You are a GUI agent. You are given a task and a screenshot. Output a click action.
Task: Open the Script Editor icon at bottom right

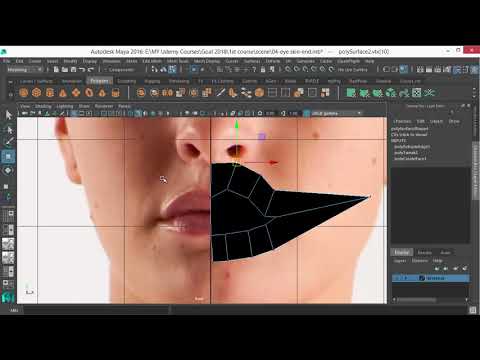pos(472,310)
